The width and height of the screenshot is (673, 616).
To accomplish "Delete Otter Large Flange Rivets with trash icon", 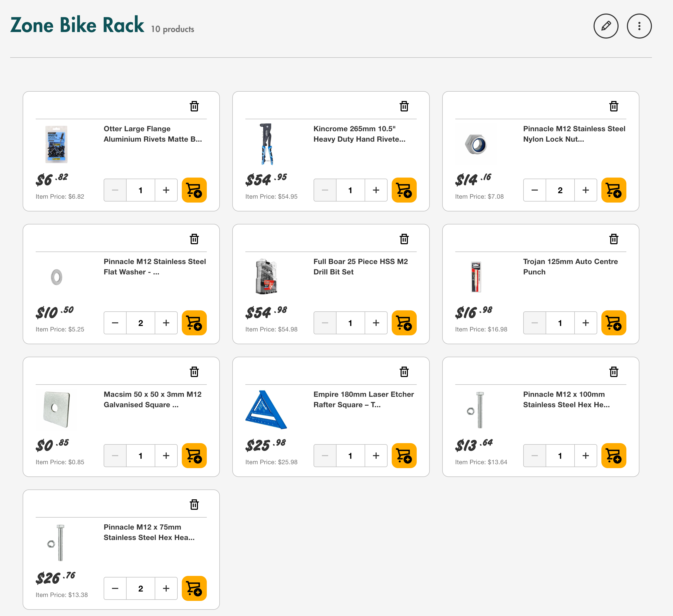I will [x=194, y=106].
